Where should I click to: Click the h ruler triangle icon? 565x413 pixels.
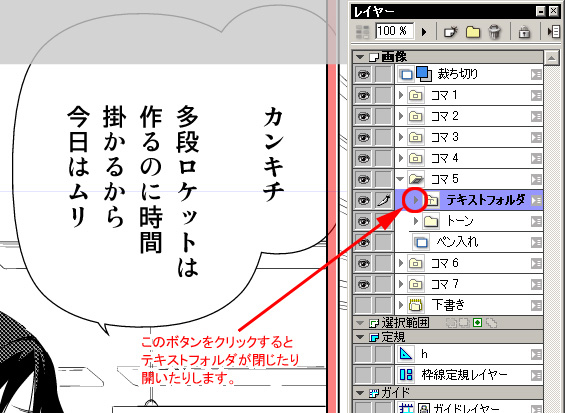406,354
